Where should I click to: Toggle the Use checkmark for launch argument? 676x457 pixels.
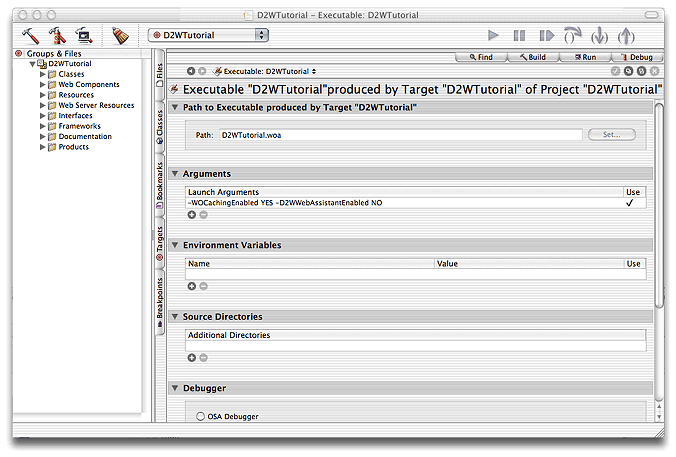632,202
